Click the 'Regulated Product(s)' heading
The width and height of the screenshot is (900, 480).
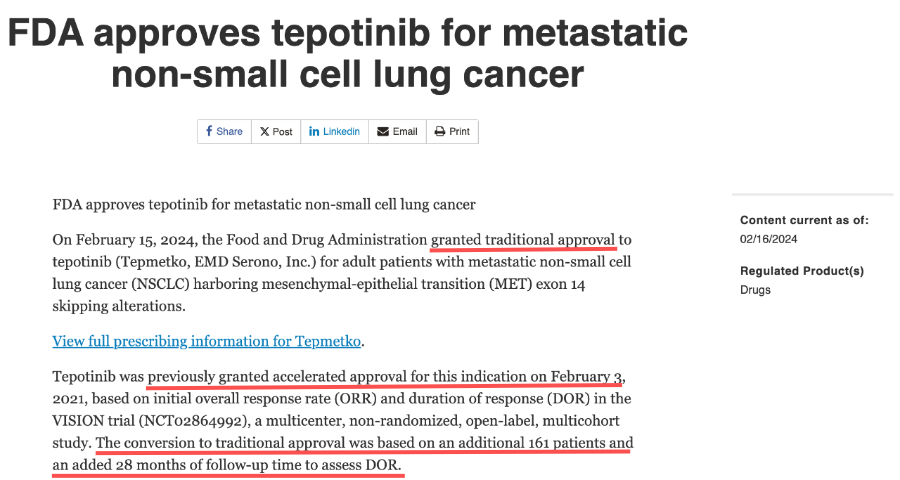pos(802,270)
